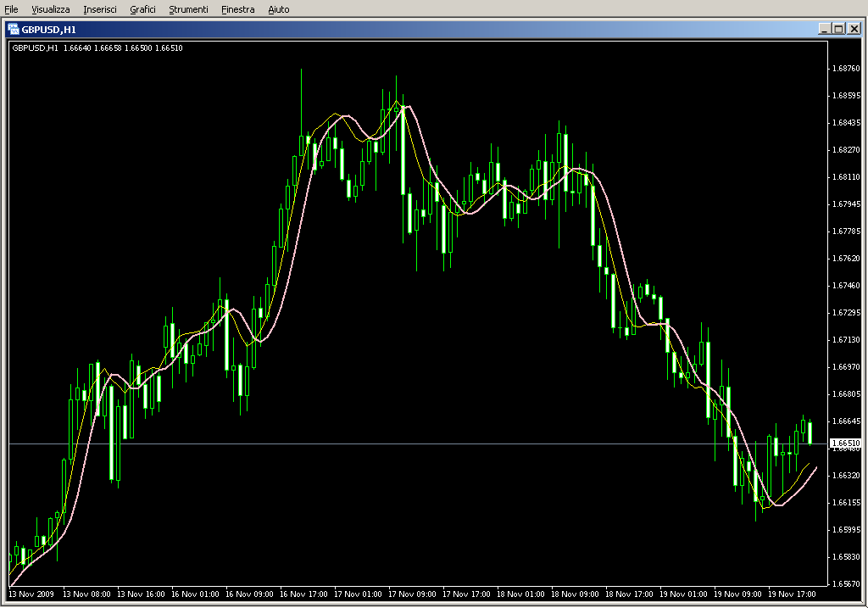Click the 1.67130 price axis label
Screen dimensions: 868x608
[x=847, y=340]
